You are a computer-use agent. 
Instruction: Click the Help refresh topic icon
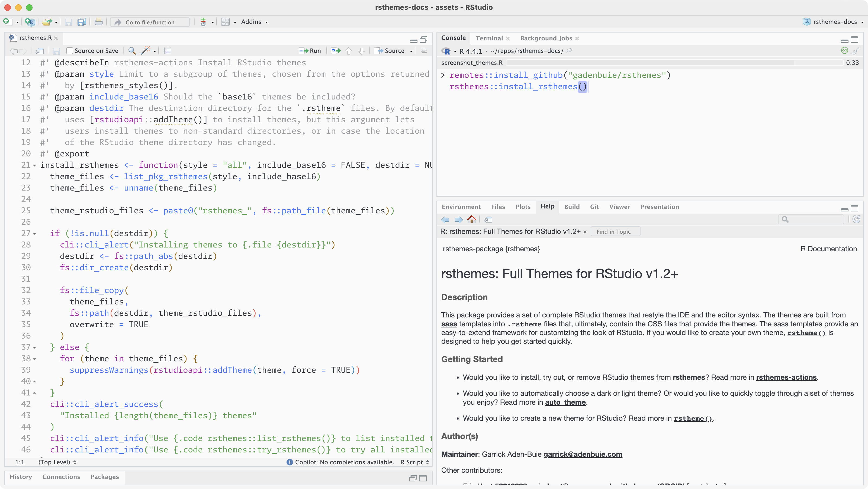[856, 219]
